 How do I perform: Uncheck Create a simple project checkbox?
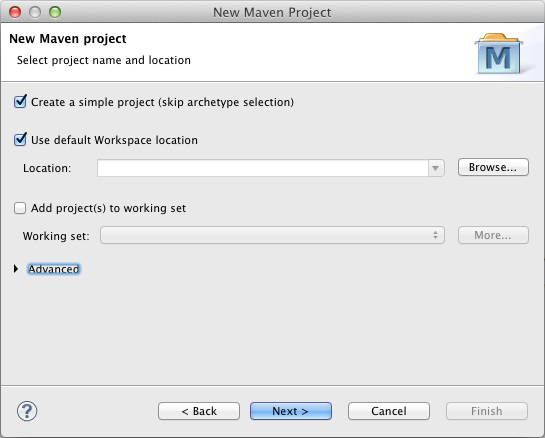[x=20, y=102]
